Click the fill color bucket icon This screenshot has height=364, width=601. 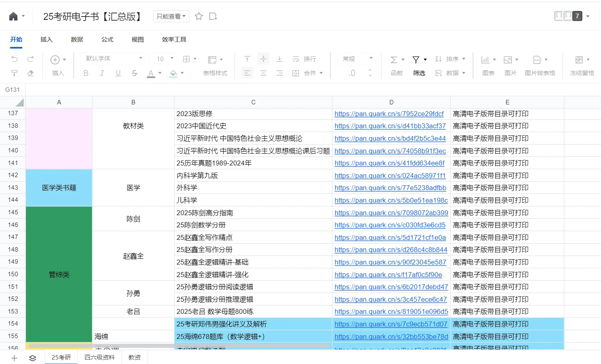pos(173,74)
